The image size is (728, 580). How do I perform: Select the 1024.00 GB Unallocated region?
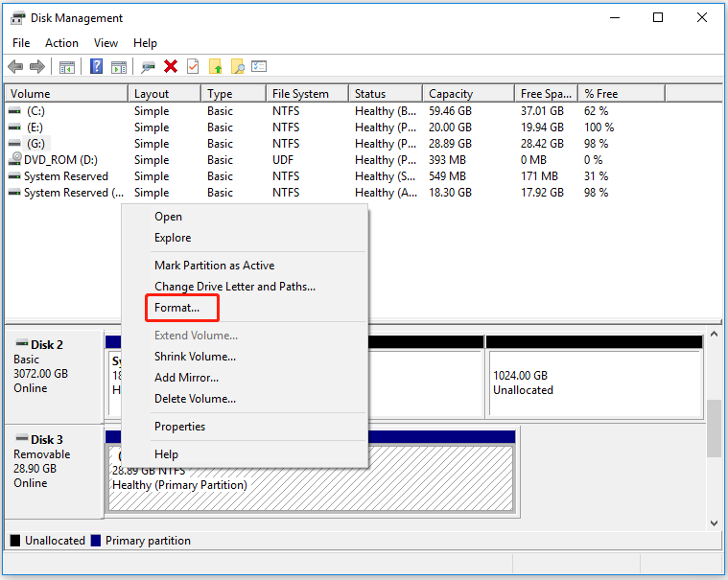(x=595, y=383)
